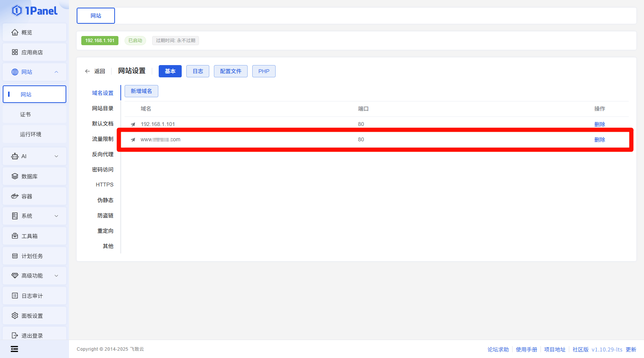Click the 计划任务 calendar icon
Image resolution: width=644 pixels, height=358 pixels.
pos(15,256)
